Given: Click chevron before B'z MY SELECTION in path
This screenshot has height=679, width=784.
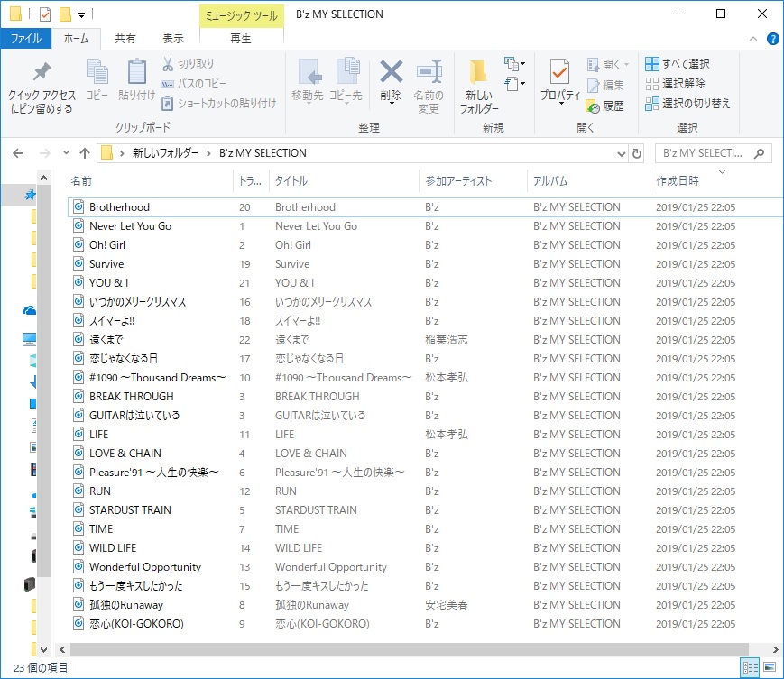Looking at the screenshot, I should coord(208,153).
